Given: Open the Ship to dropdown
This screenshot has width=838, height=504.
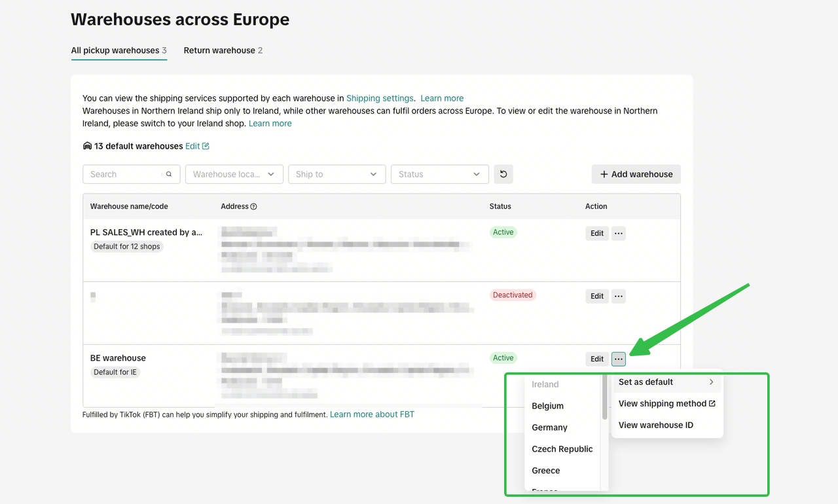Looking at the screenshot, I should (x=337, y=174).
